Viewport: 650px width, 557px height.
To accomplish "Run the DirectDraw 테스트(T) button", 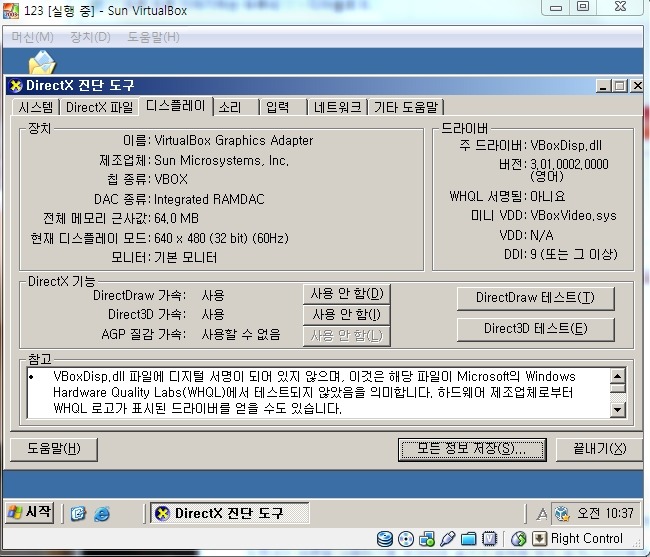I will click(x=535, y=298).
